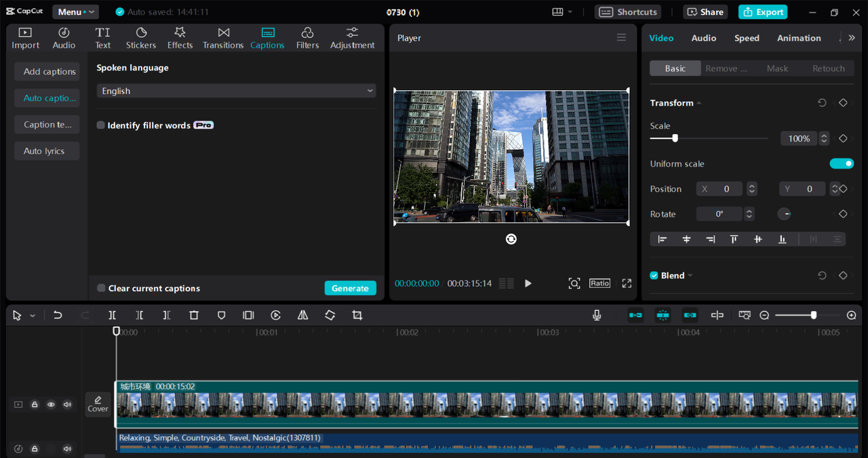Screen dimensions: 868x458
Task: Select the split tool in timeline toolbar
Action: pos(113,315)
